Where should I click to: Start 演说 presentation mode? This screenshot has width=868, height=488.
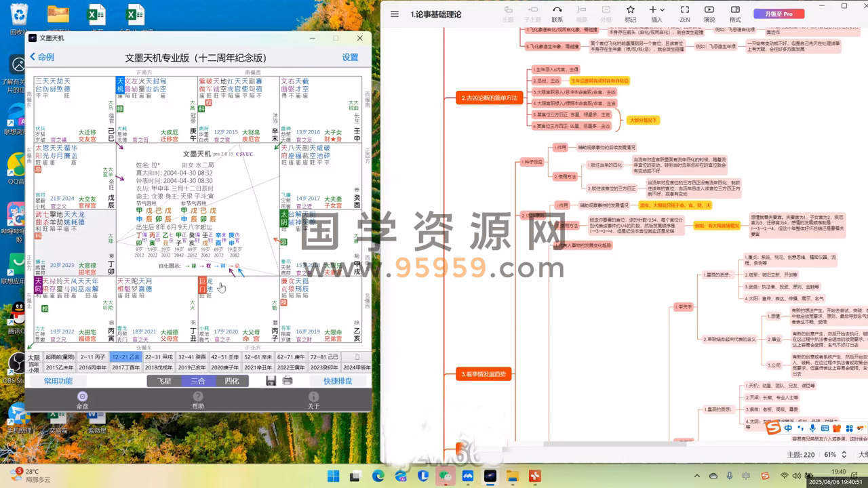[709, 14]
